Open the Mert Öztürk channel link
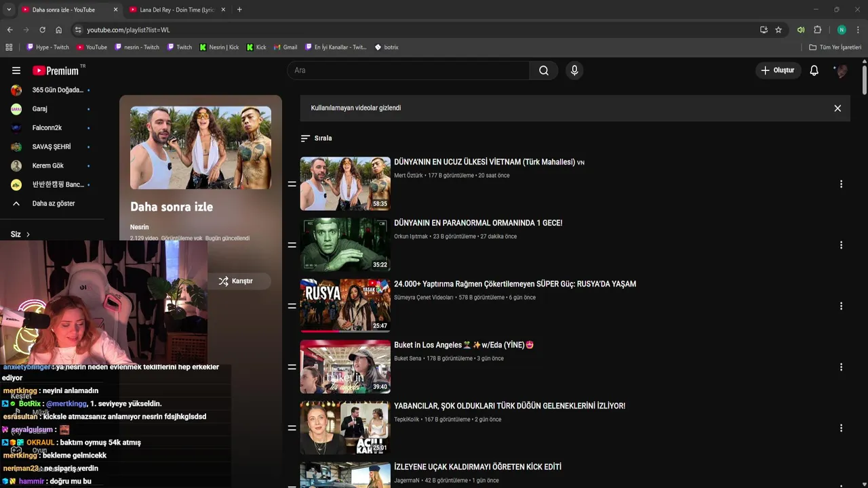This screenshot has width=868, height=488. tap(408, 176)
